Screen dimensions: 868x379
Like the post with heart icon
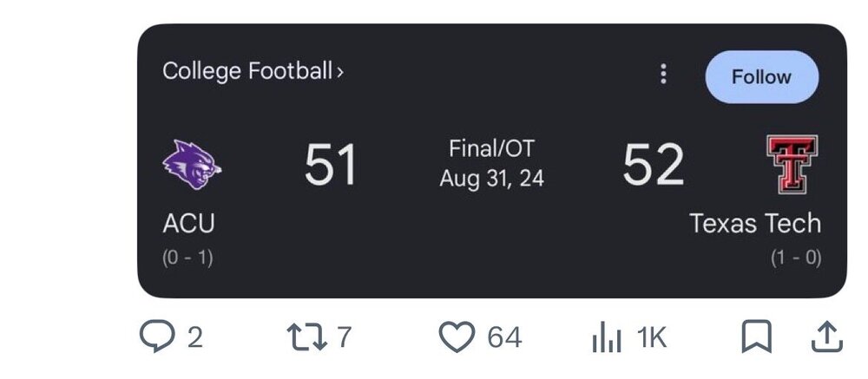[x=457, y=337]
